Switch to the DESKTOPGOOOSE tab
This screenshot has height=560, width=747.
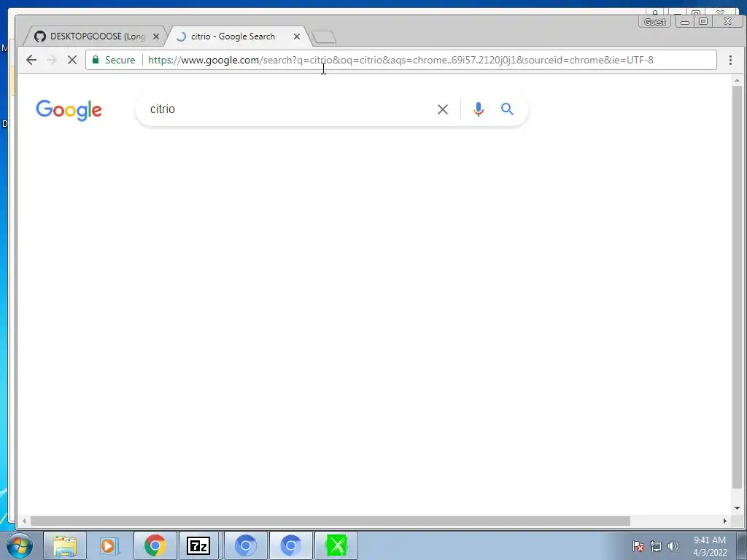point(95,36)
